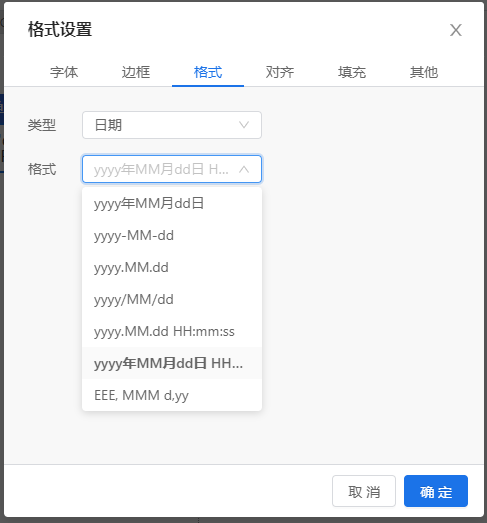Click the chevron arrow in 类型 combo box

click(244, 125)
